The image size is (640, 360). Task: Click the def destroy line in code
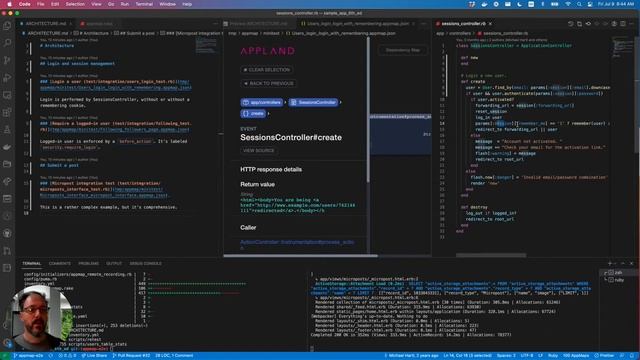[x=474, y=207]
